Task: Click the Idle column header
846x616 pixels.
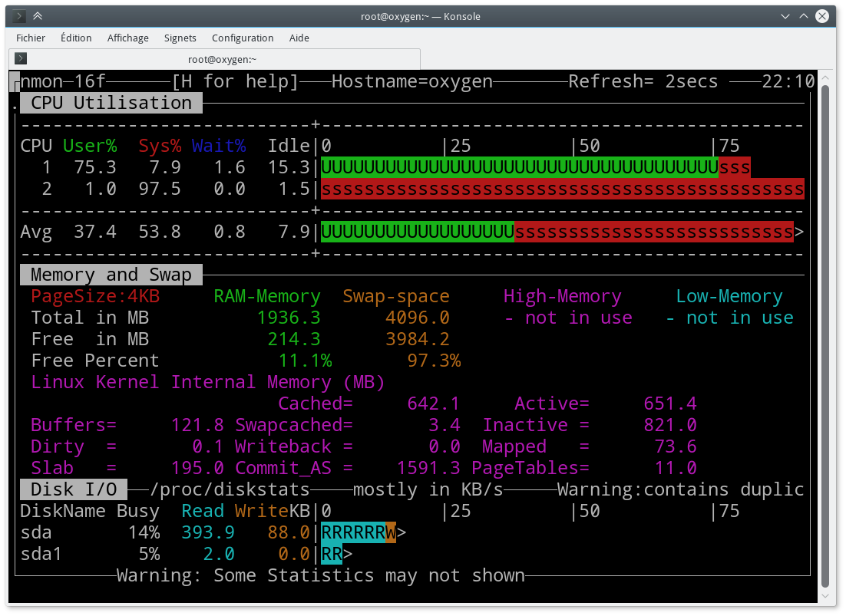Action: click(x=289, y=146)
